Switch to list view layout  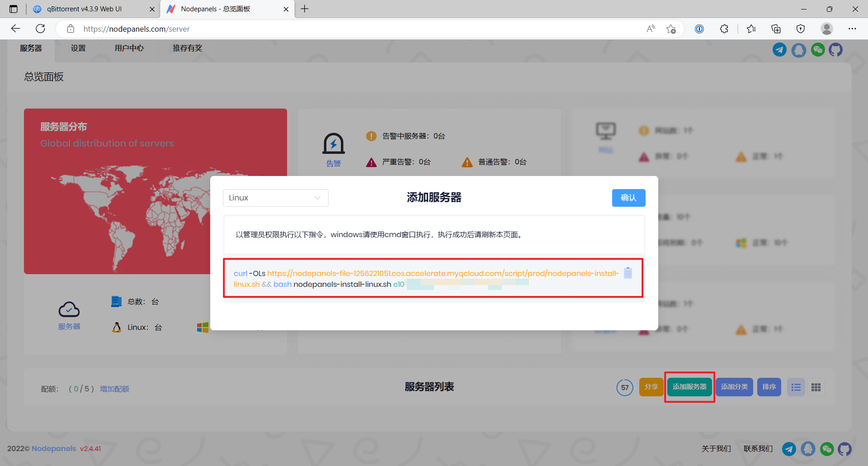pyautogui.click(x=796, y=387)
